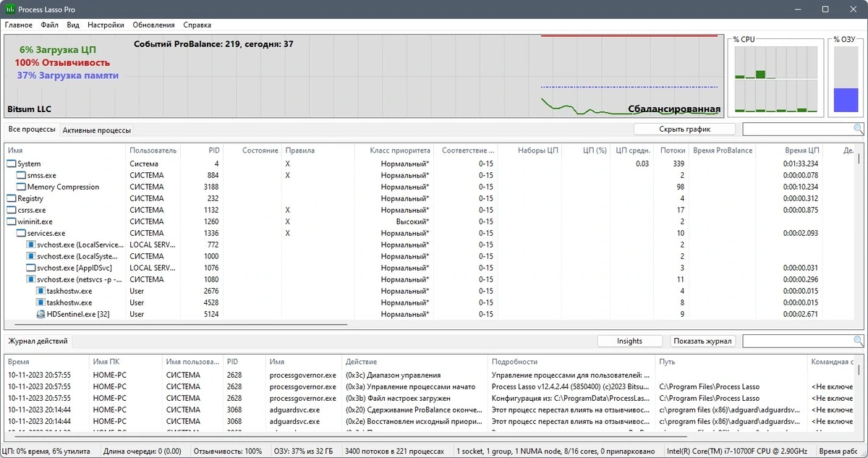
Task: Click the Показать журнал button
Action: 702,341
